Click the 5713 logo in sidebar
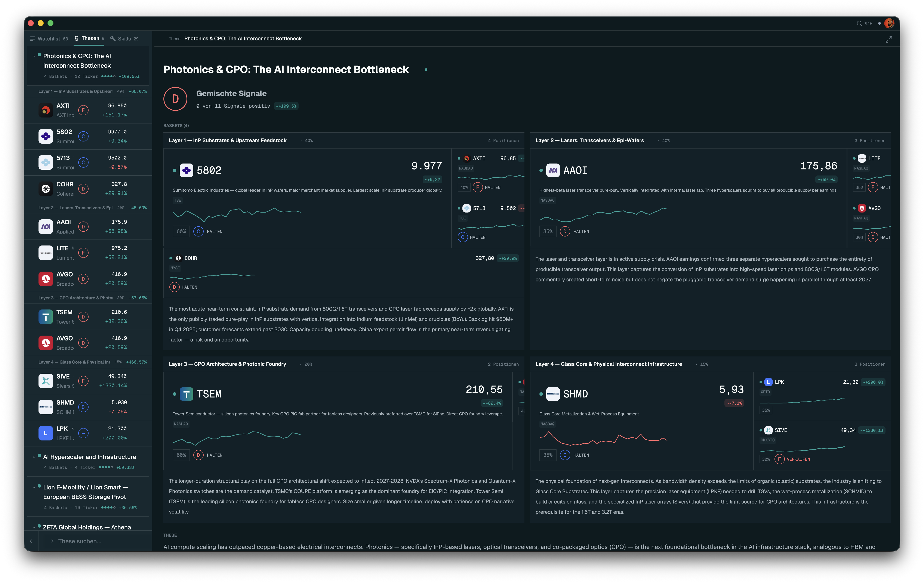The width and height of the screenshot is (924, 583). tap(46, 162)
